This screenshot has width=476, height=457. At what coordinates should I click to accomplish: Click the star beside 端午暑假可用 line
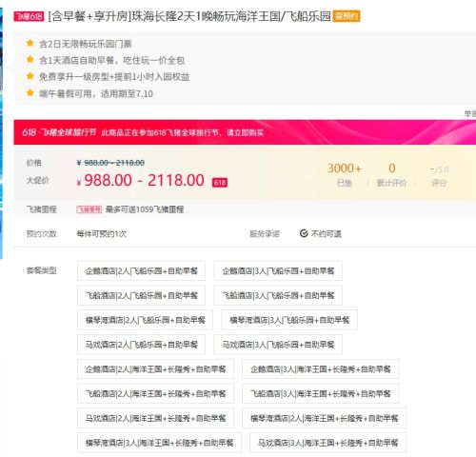pyautogui.click(x=30, y=92)
